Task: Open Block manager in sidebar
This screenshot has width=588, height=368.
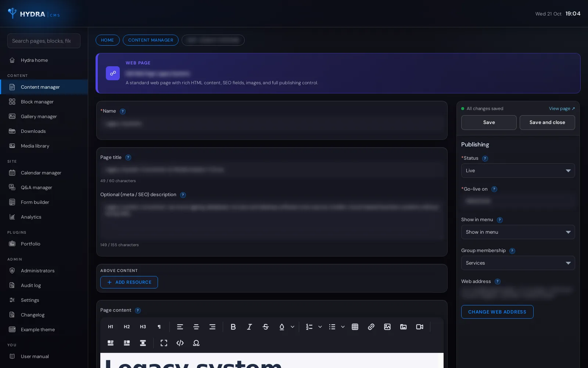Action: [44, 102]
